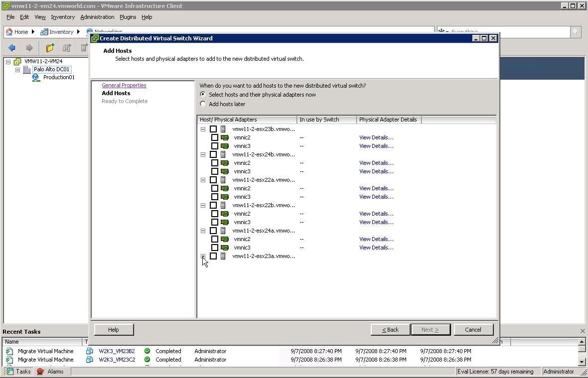The width and height of the screenshot is (588, 378).
Task: Collapse the VMW11-2-VM24 tree root
Action: point(8,62)
